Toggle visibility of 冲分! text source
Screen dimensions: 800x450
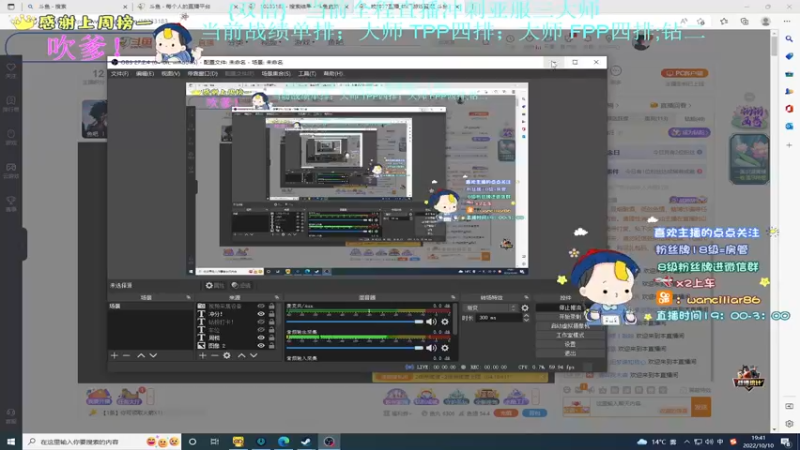[x=261, y=314]
